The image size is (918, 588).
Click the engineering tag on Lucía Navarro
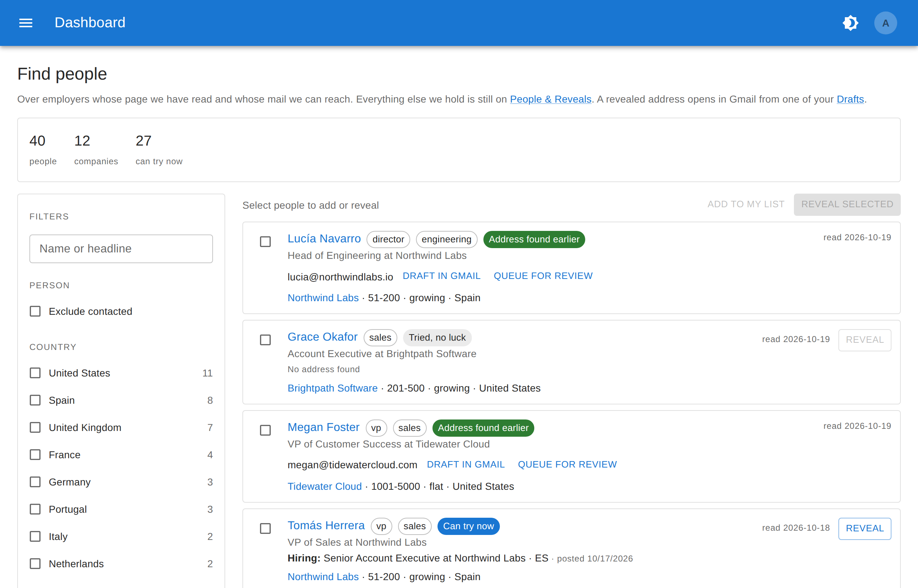point(446,240)
